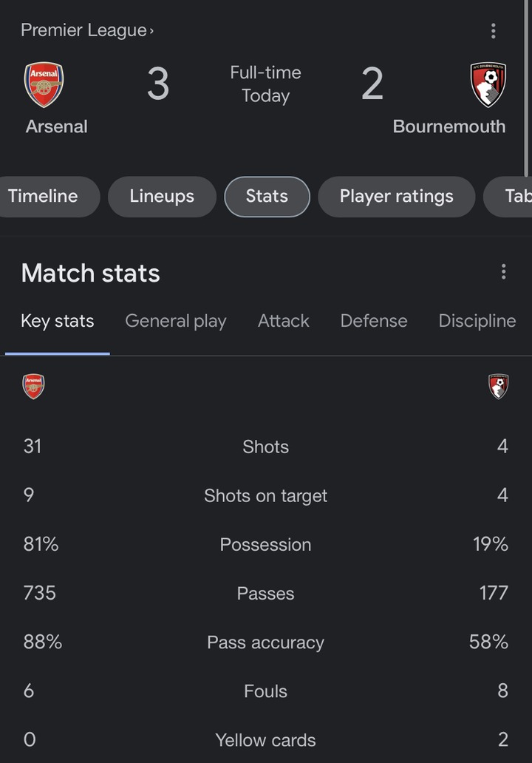Select the Key stats tab
The image size is (532, 763).
click(58, 321)
